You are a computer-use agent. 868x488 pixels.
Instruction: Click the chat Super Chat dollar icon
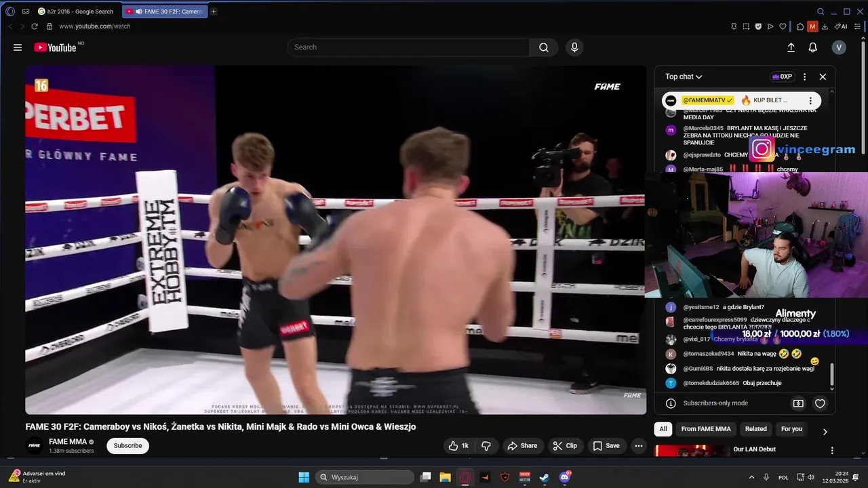pyautogui.click(x=798, y=403)
